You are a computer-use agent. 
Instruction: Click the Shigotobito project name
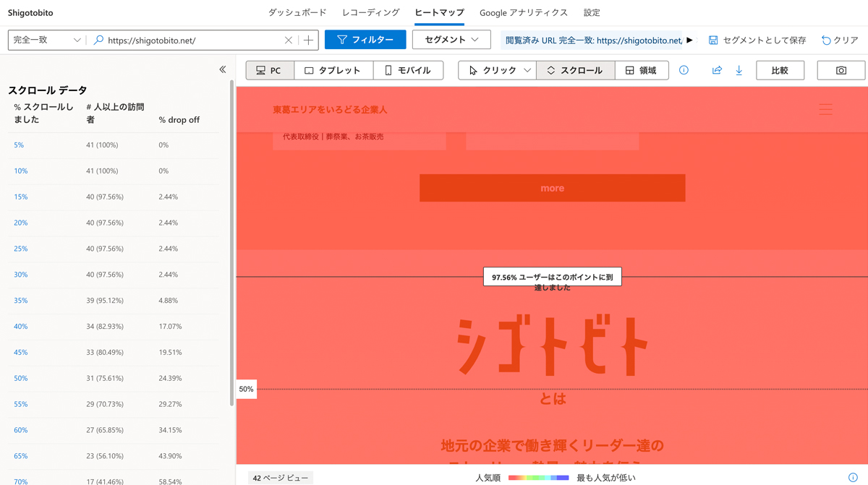tap(30, 13)
